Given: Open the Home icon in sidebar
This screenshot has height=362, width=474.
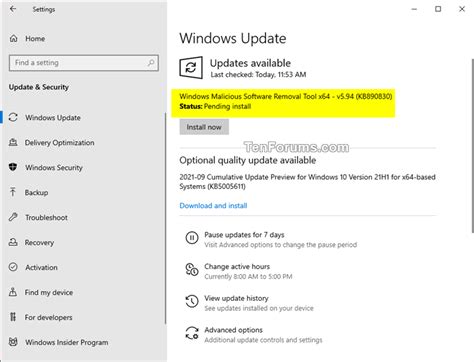Looking at the screenshot, I should 13,38.
